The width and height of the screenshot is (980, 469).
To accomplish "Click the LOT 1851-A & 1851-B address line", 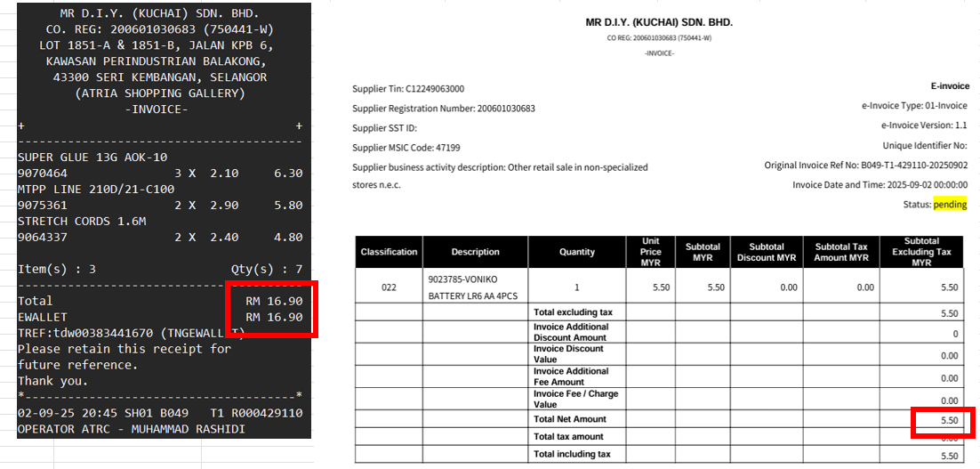I will coord(157,45).
